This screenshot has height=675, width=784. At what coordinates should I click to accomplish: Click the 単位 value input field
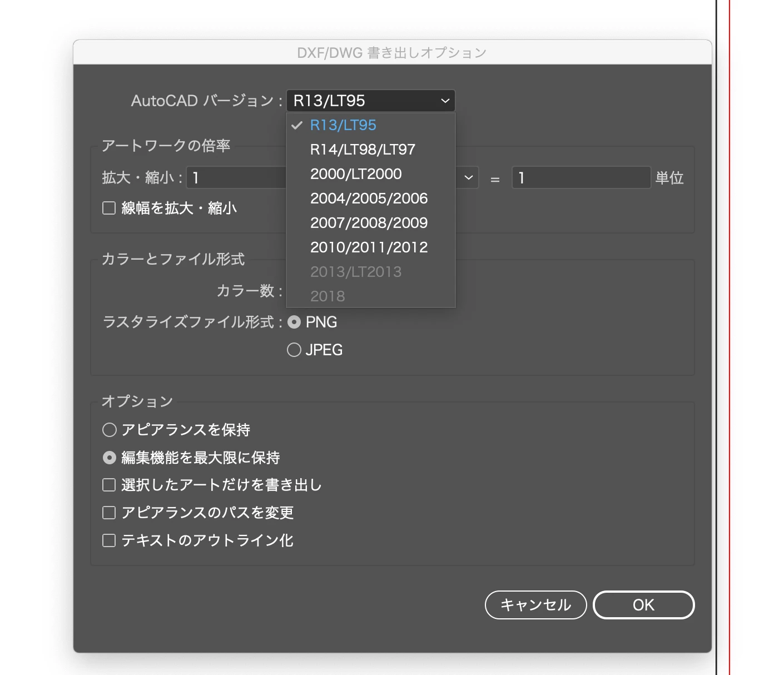coord(581,178)
